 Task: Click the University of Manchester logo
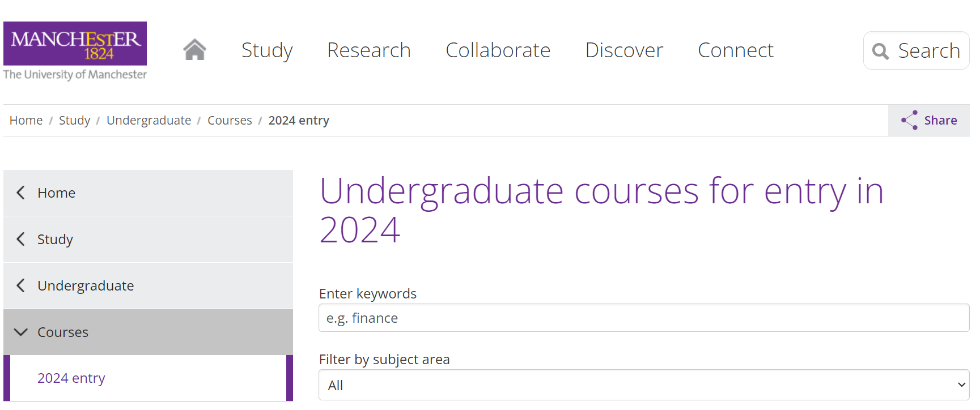[75, 51]
